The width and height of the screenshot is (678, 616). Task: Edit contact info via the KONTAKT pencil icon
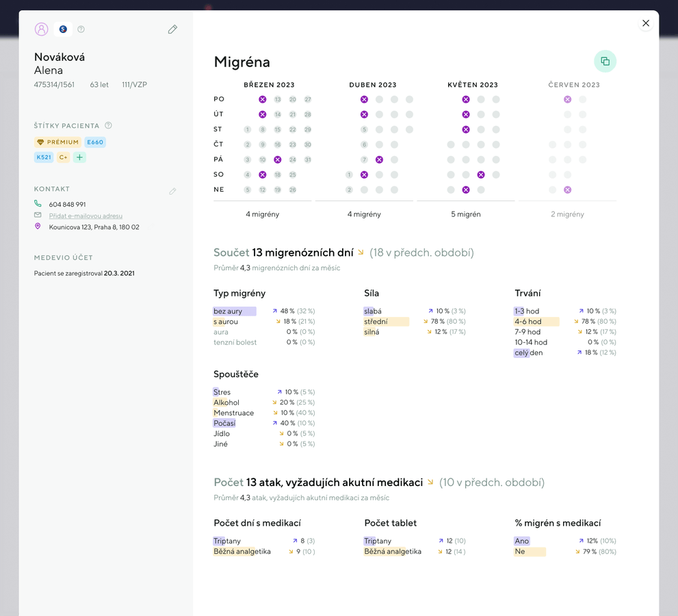(173, 191)
